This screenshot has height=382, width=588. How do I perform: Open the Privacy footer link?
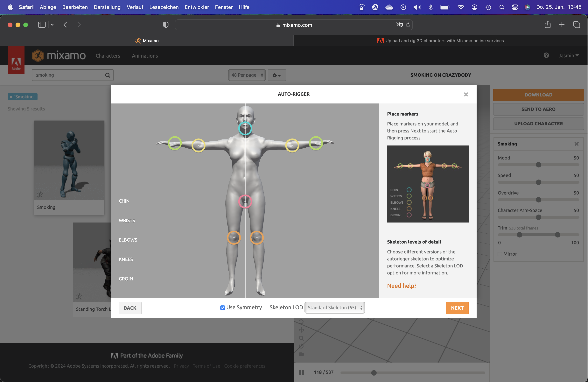click(181, 366)
